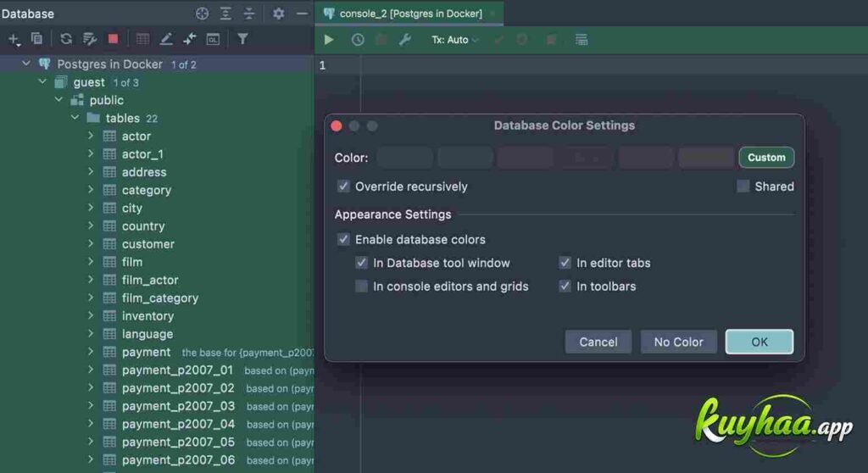Hide the Database tool window
Viewport: 868px width, 473px height.
[302, 14]
